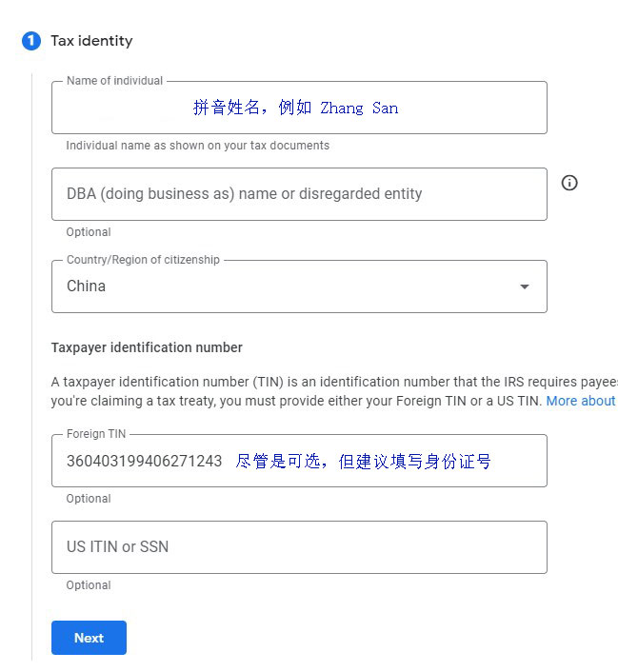This screenshot has height=672, width=618.
Task: Click the DBA info circle icon
Action: coord(569,183)
